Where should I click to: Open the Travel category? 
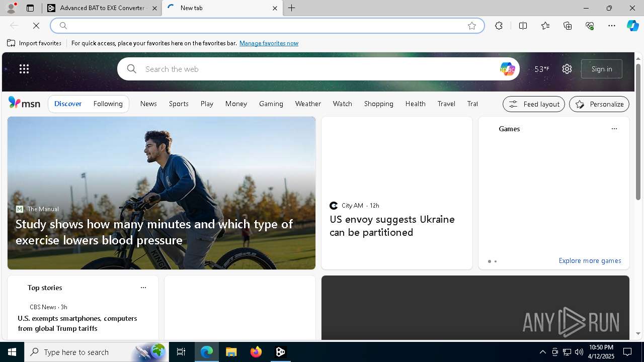pos(446,104)
